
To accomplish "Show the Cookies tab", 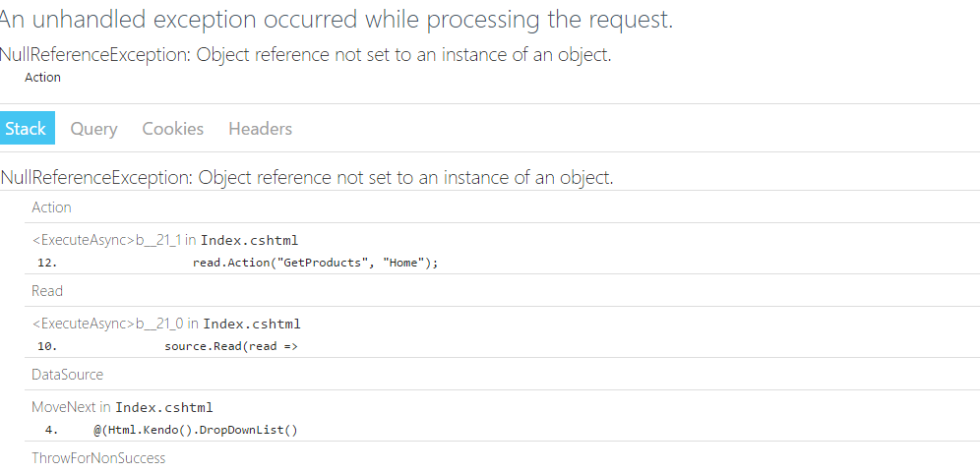I will [172, 129].
